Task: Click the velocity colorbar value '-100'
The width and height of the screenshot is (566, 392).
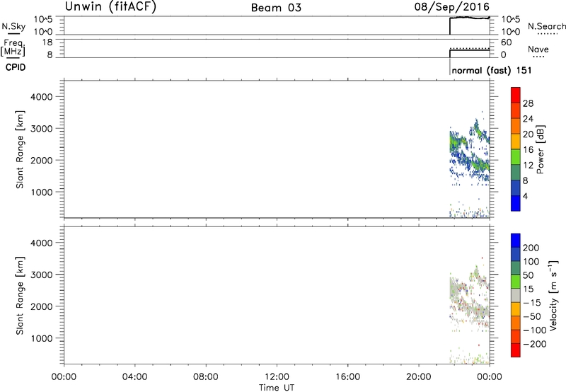Action: point(534,330)
